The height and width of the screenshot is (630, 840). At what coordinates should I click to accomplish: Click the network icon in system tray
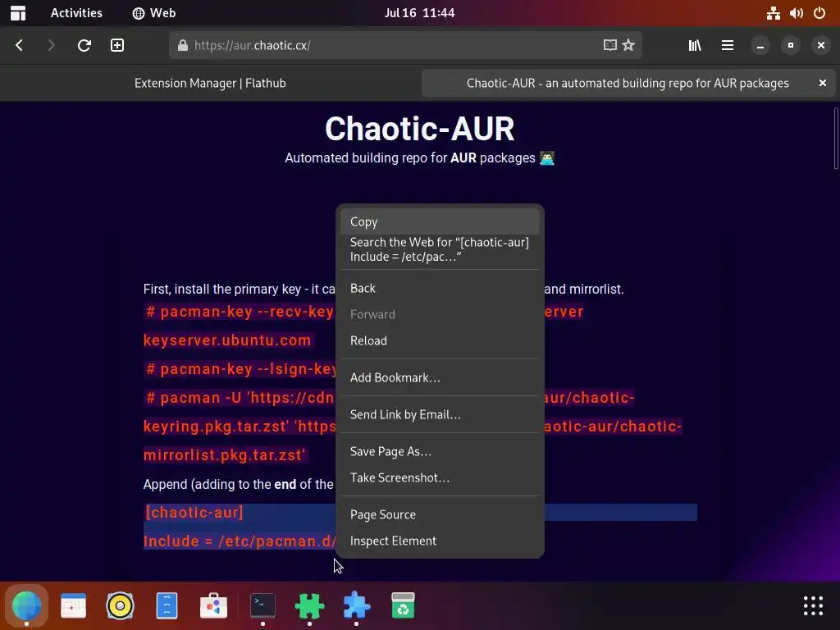(773, 13)
